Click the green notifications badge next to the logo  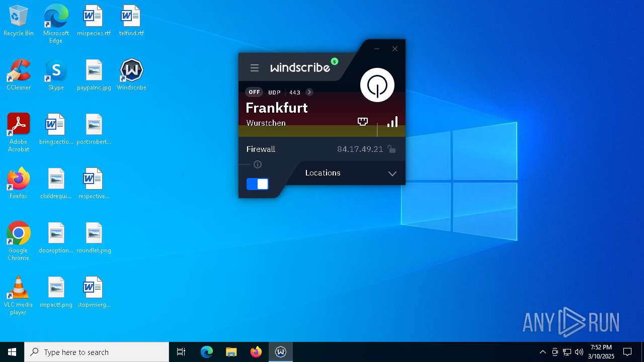tap(335, 62)
